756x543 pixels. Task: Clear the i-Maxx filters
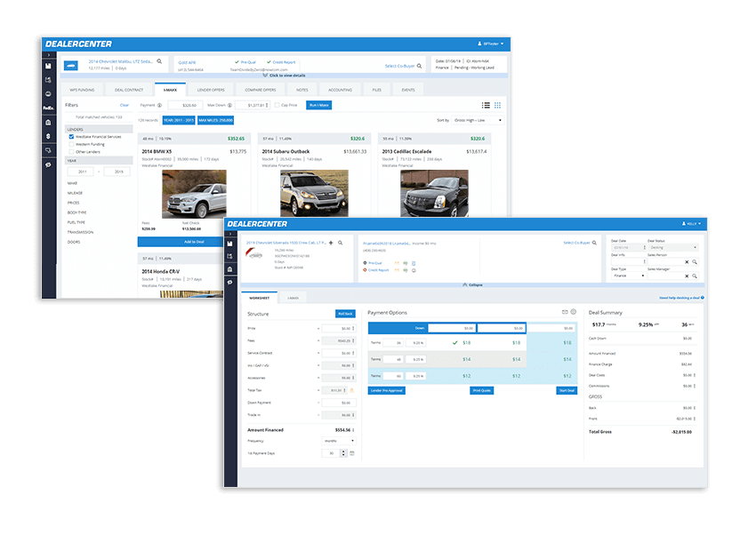[x=125, y=105]
